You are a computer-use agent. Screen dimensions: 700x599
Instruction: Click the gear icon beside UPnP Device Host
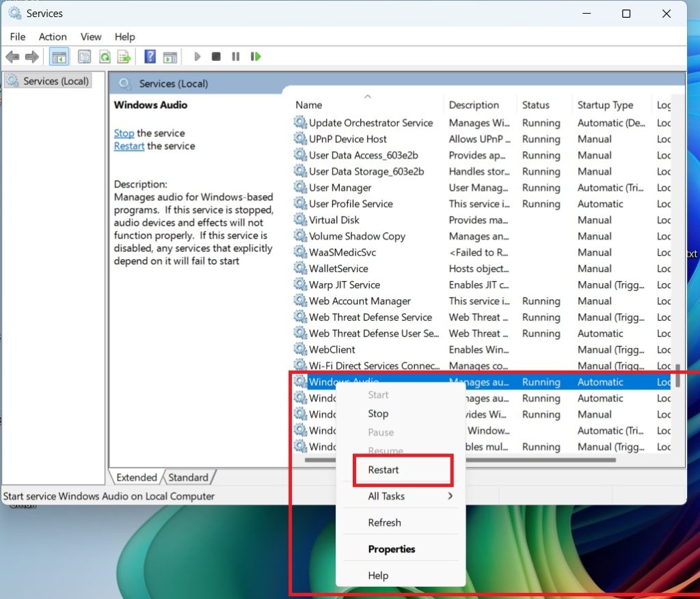300,139
